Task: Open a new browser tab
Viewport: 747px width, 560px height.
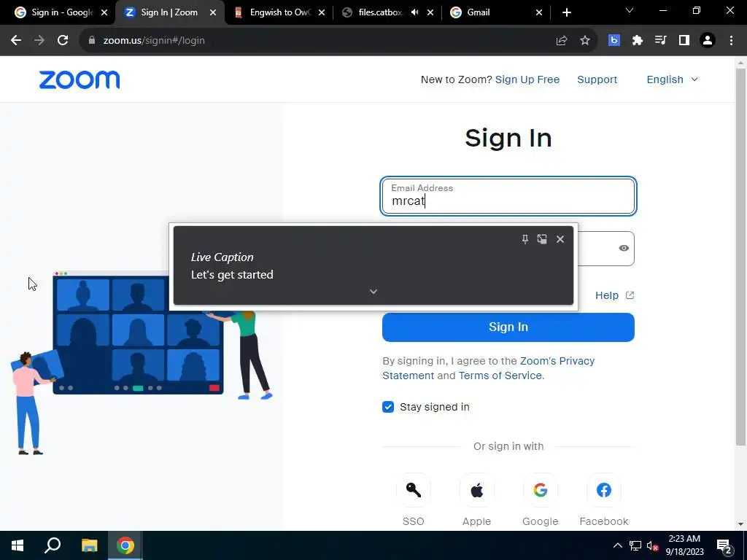Action: pos(566,12)
